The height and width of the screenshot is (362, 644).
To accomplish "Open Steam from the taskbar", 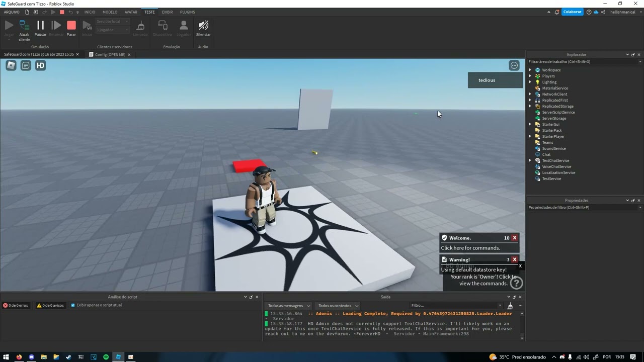I will point(68,357).
